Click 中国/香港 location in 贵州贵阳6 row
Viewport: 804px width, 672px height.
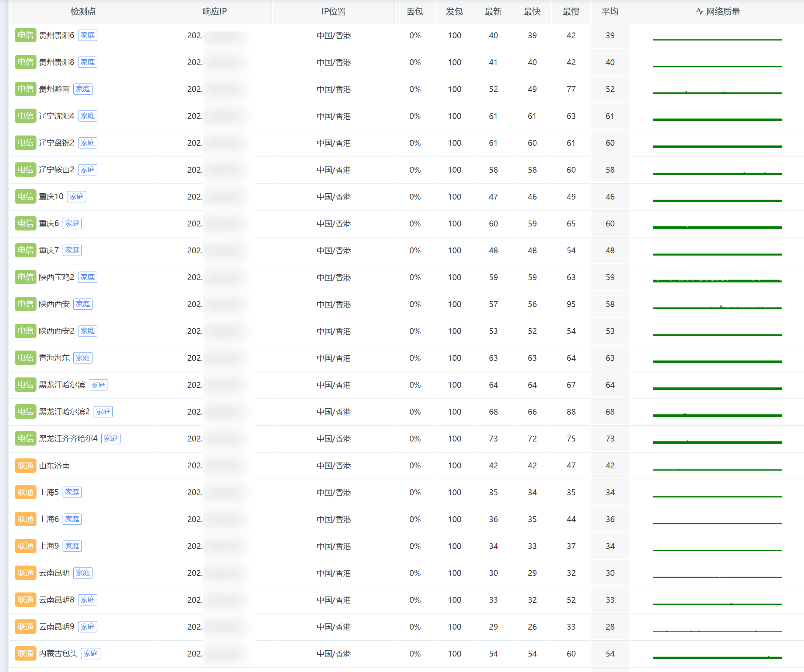[333, 36]
